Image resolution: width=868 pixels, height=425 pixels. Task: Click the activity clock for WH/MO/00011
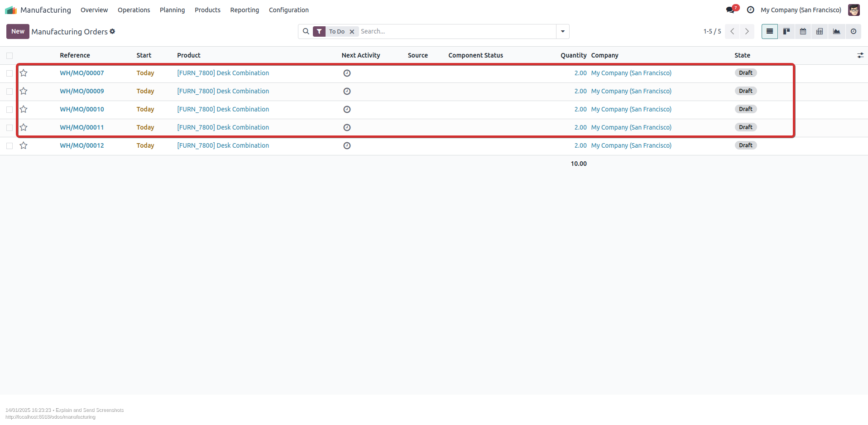[347, 127]
